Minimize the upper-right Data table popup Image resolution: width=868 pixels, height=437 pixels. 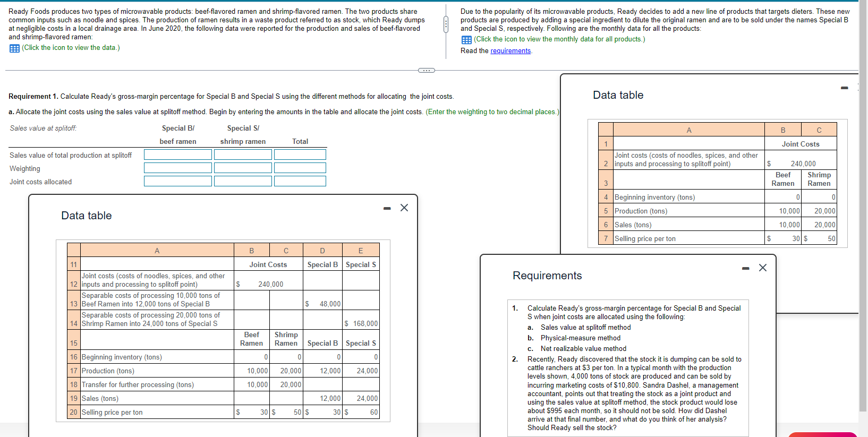[845, 88]
